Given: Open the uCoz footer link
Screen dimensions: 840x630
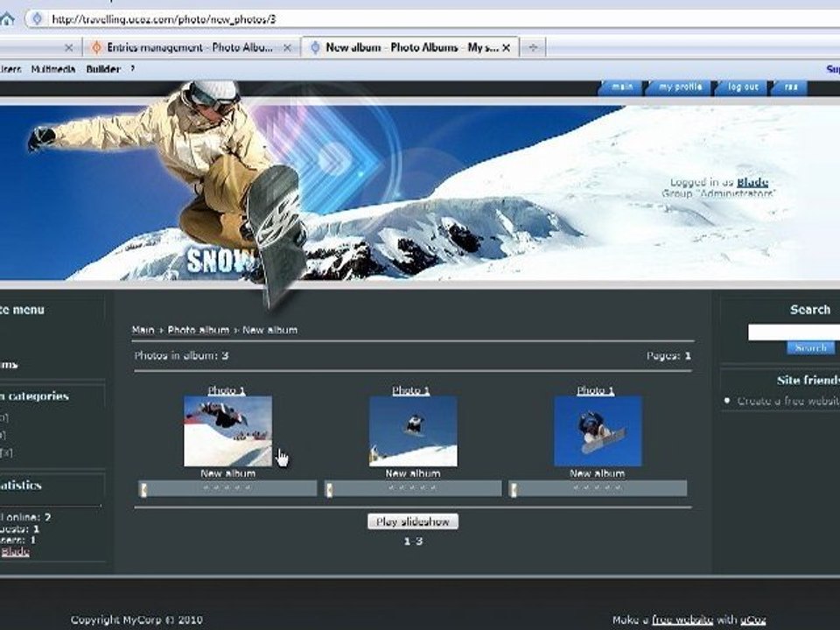Looking at the screenshot, I should point(752,619).
